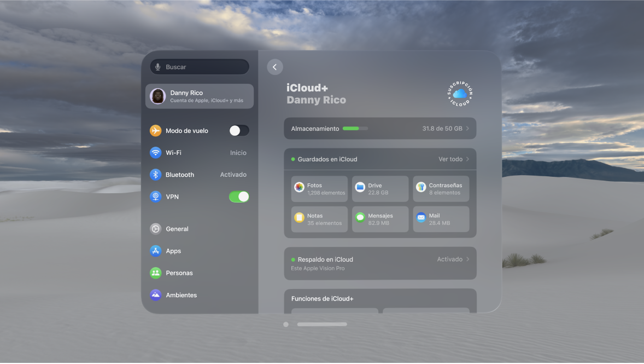The height and width of the screenshot is (364, 644).
Task: Open the Drive 22.8 GB tile
Action: coord(380,189)
